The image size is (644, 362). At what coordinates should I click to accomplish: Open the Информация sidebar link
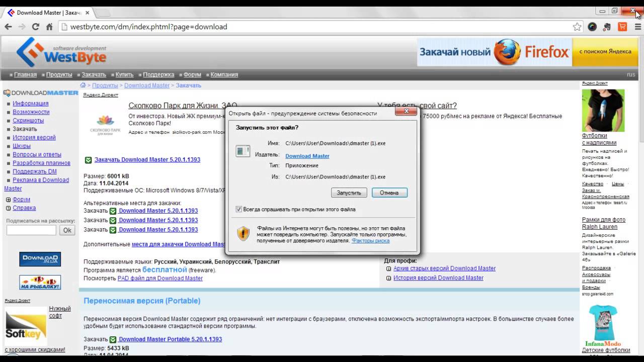[x=31, y=104]
